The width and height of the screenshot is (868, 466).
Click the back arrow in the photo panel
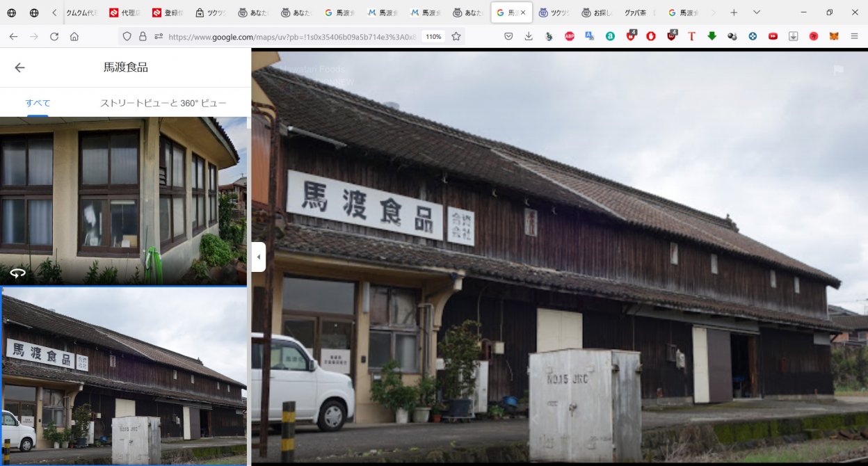point(19,67)
